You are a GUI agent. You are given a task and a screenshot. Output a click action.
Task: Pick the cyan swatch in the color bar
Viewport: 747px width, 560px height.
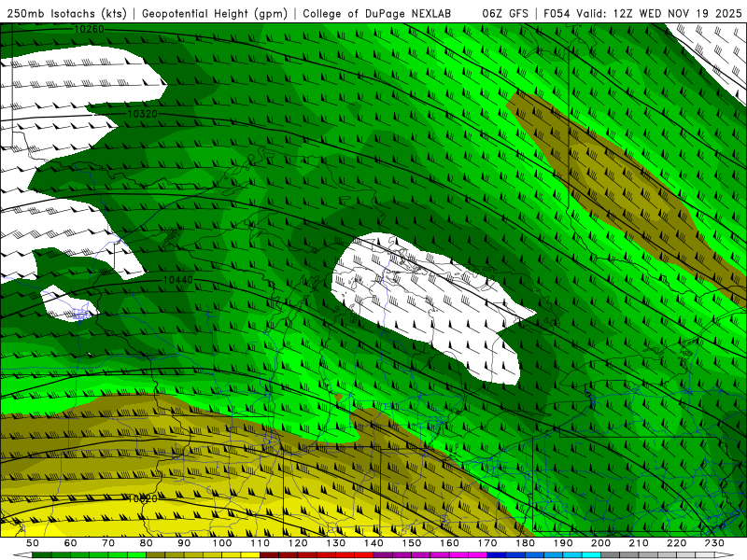click(590, 554)
